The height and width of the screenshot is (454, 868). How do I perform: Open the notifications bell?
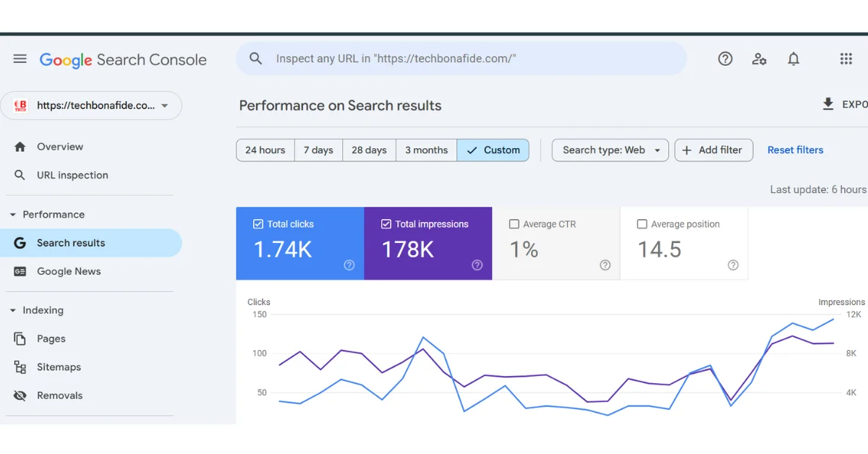[793, 59]
